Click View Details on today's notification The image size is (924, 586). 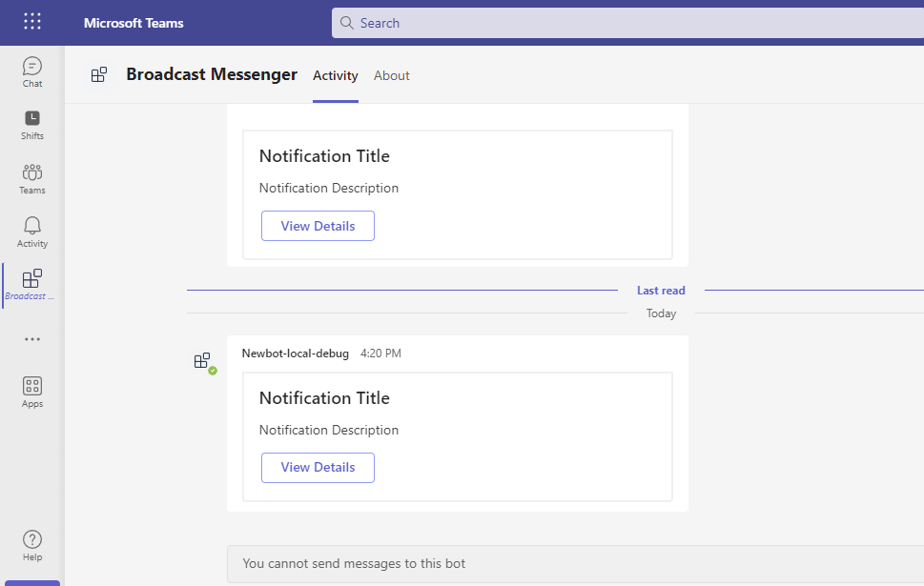(318, 468)
